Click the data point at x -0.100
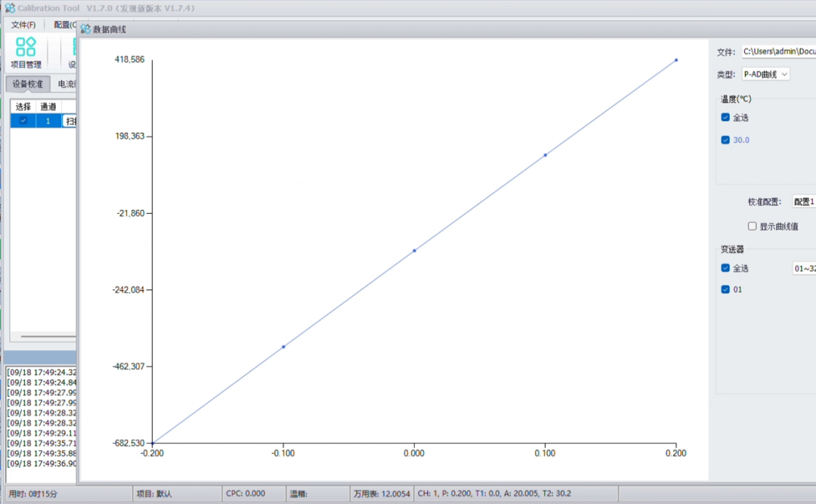Screen dimensions: 816x504 (x=283, y=346)
